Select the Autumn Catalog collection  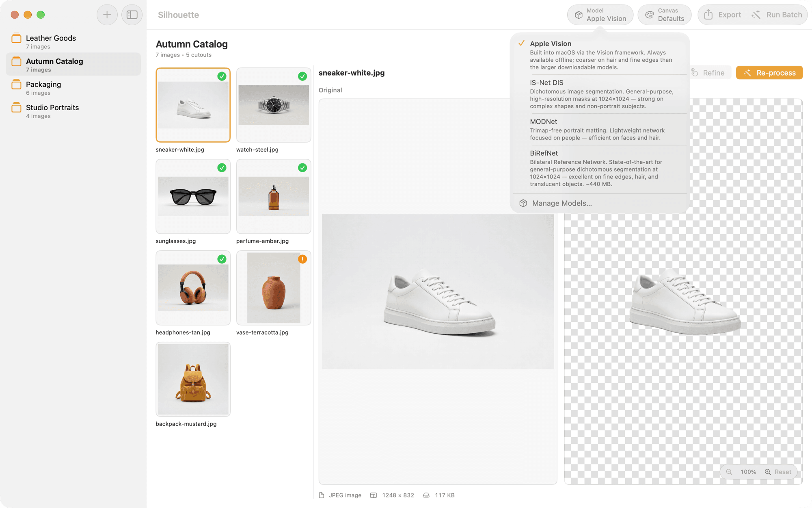[x=73, y=65]
